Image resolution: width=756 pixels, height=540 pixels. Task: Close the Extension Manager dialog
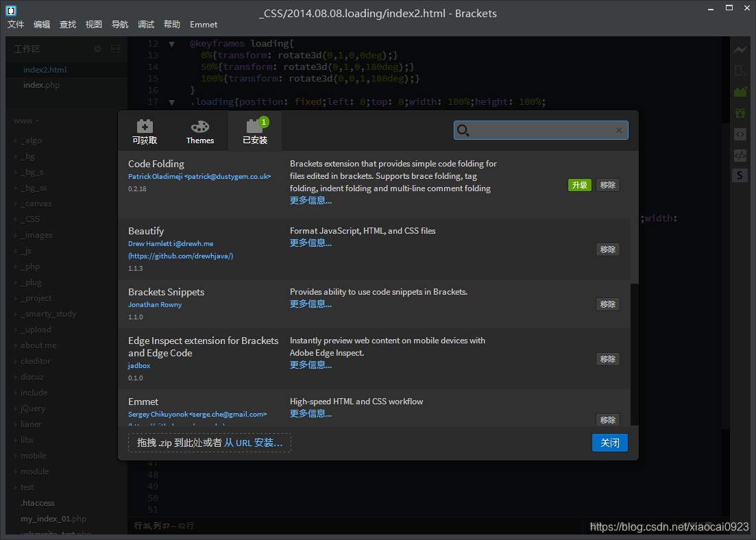click(610, 443)
